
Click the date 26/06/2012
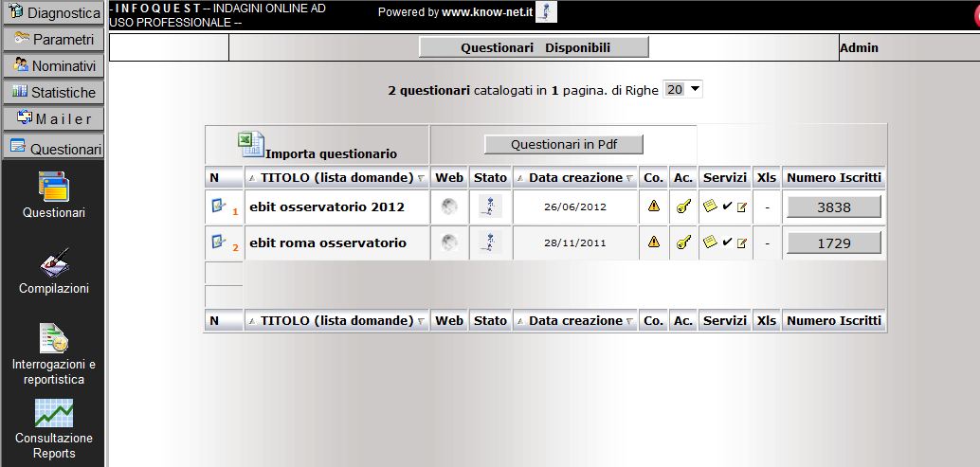coord(575,207)
